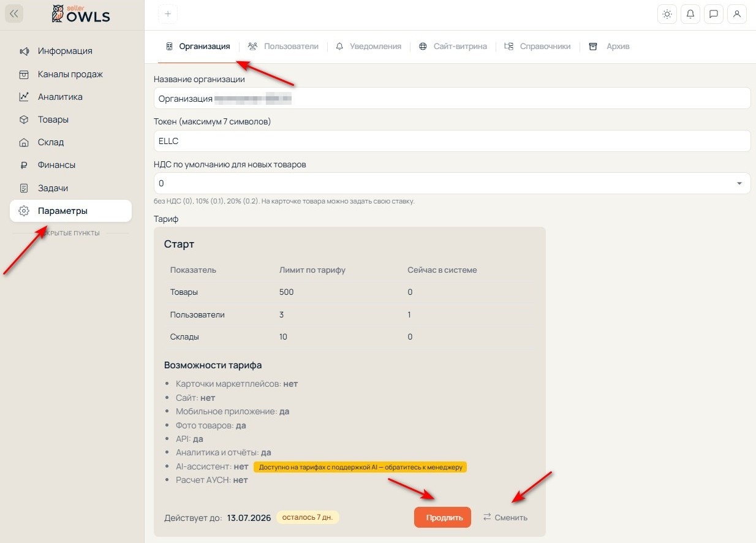Click the Название организации input field
Screen dimensions: 756x543
tap(452, 99)
